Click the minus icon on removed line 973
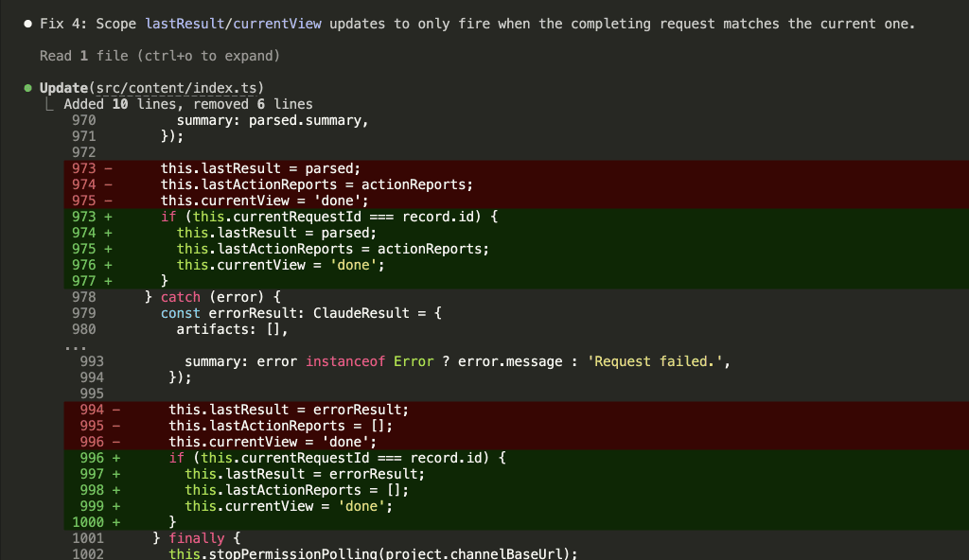969x560 pixels. (107, 167)
